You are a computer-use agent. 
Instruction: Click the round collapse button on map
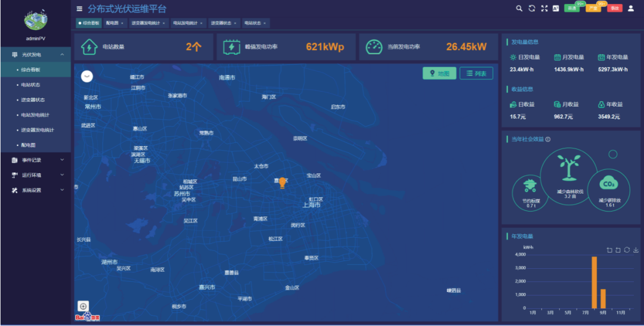[86, 76]
